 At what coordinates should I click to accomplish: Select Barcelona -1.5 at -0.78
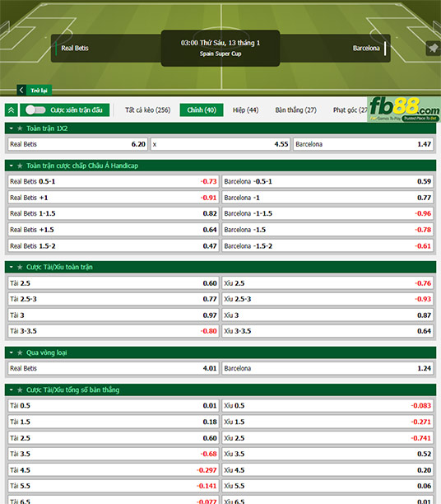click(327, 230)
